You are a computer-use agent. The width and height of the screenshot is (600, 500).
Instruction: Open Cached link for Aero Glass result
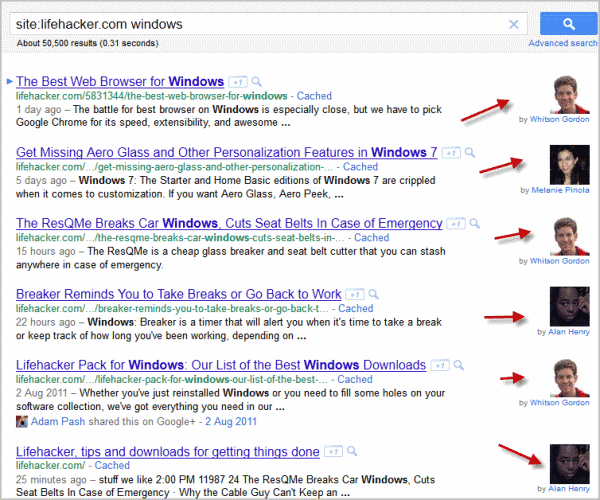(360, 167)
